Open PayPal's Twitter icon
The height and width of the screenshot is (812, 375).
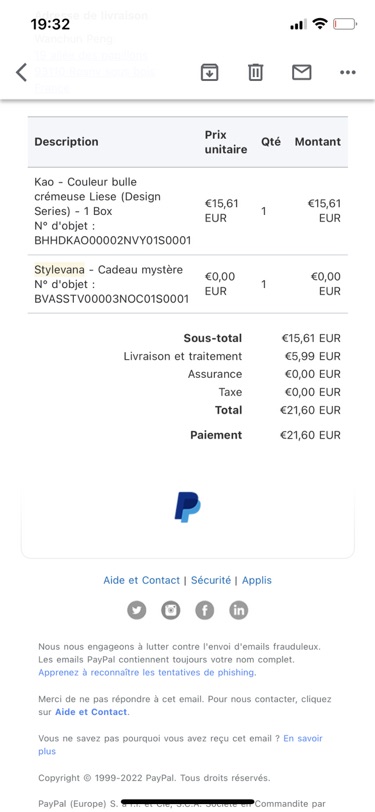point(137,610)
